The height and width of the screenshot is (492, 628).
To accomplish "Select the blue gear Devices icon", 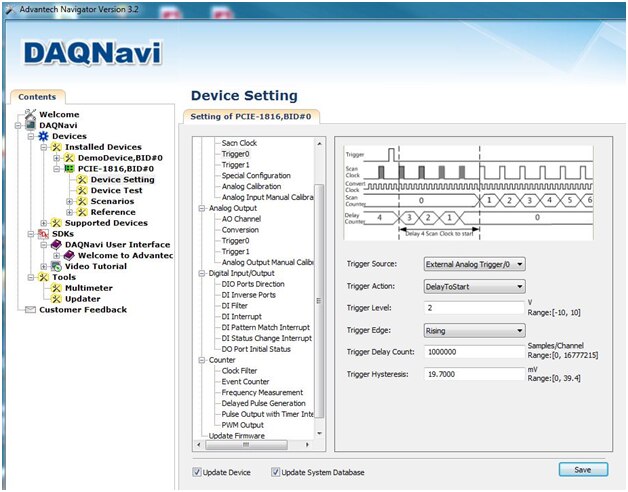I will click(43, 136).
